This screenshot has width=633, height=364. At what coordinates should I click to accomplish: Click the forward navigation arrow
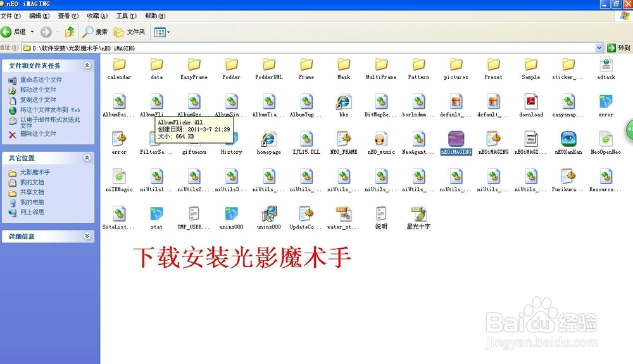point(46,32)
